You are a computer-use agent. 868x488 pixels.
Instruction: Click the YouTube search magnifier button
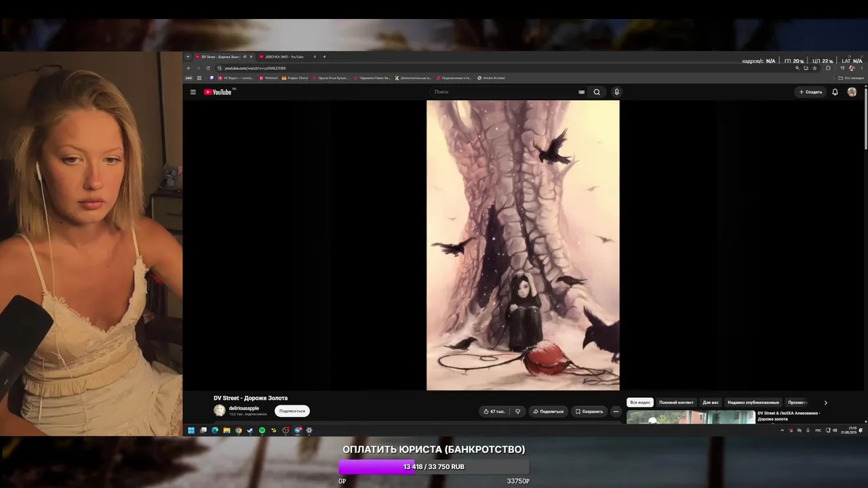(x=597, y=92)
